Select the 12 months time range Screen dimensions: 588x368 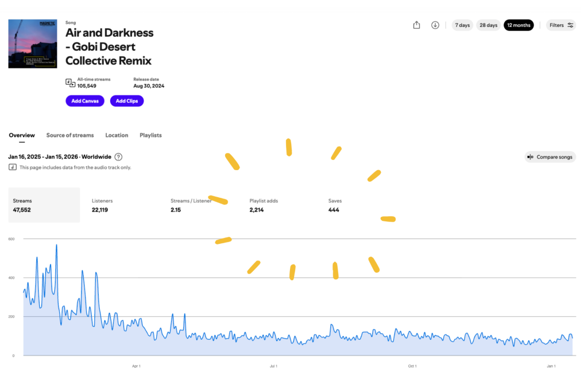point(519,25)
